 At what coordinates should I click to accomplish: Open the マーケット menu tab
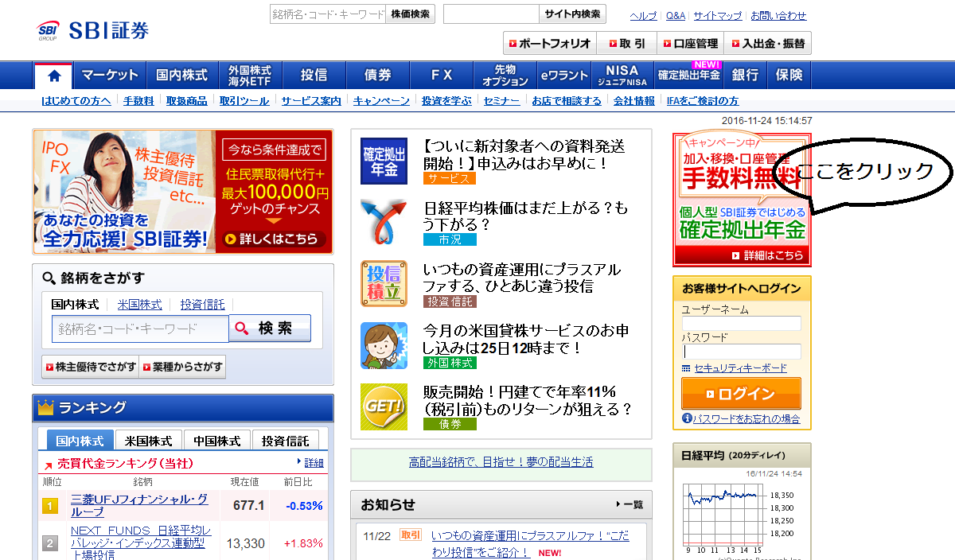tap(111, 76)
